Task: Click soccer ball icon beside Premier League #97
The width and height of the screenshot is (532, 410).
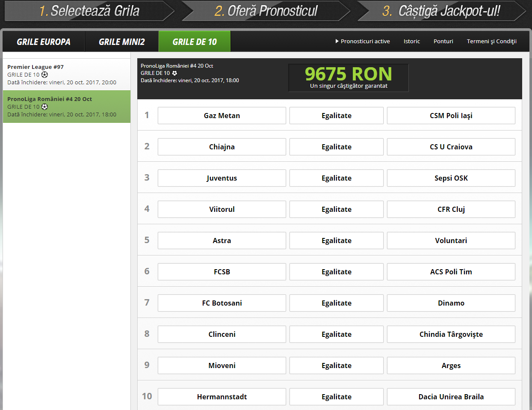Action: (x=44, y=74)
